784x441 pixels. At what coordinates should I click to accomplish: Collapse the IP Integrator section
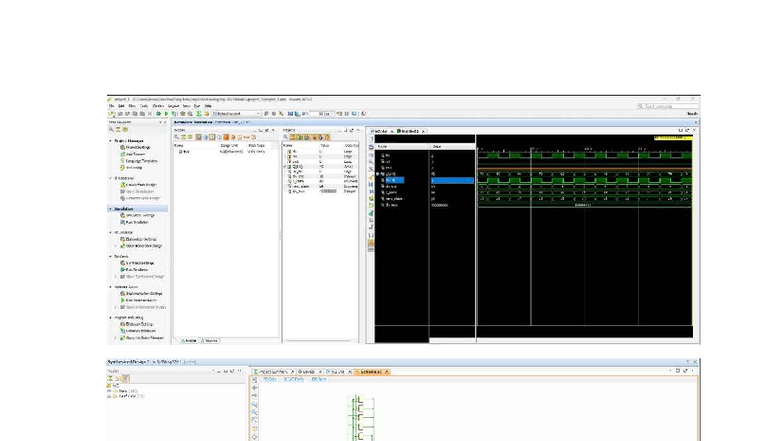click(x=110, y=178)
